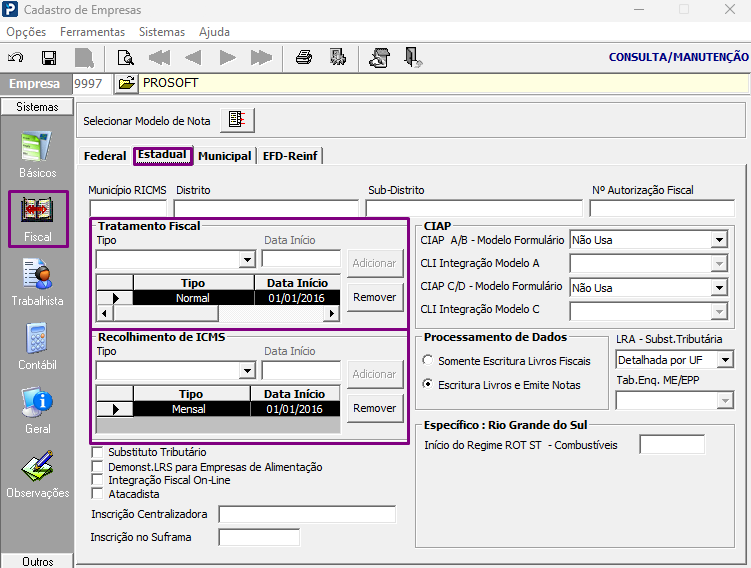
Task: Toggle Integração Fiscal On-Line checkbox
Action: click(97, 480)
